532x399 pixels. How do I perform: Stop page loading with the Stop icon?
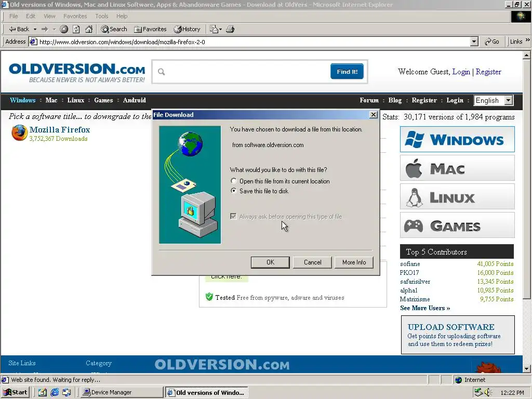click(x=64, y=29)
